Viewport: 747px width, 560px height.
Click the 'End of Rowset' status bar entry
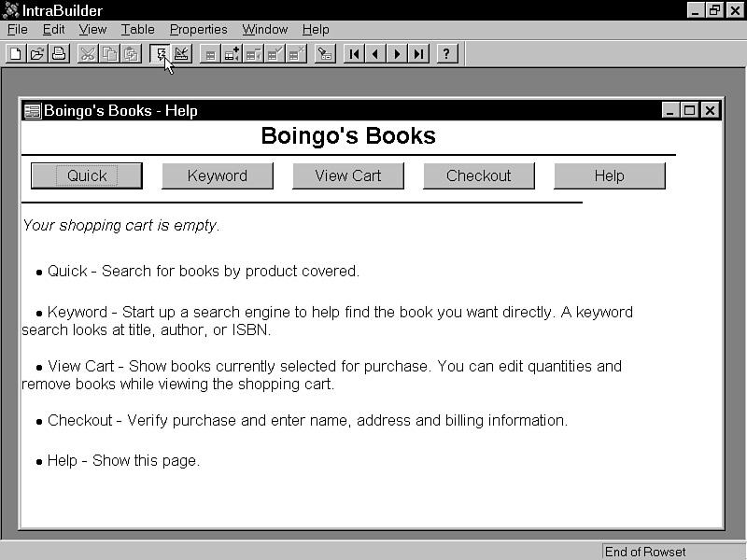click(x=645, y=552)
